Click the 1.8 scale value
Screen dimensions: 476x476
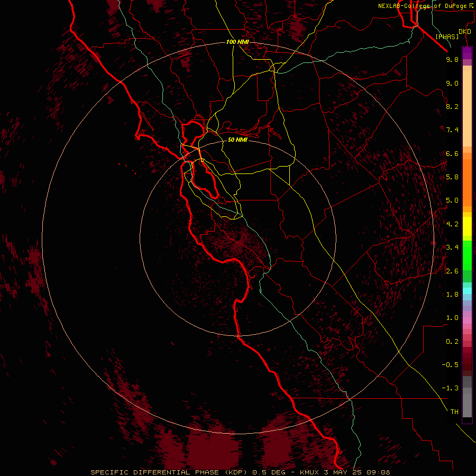click(x=452, y=295)
